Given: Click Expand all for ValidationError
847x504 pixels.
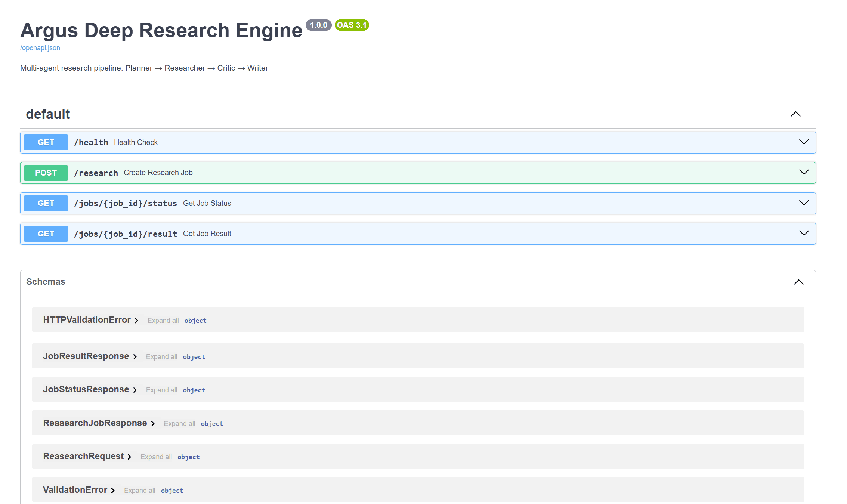Looking at the screenshot, I should point(140,490).
